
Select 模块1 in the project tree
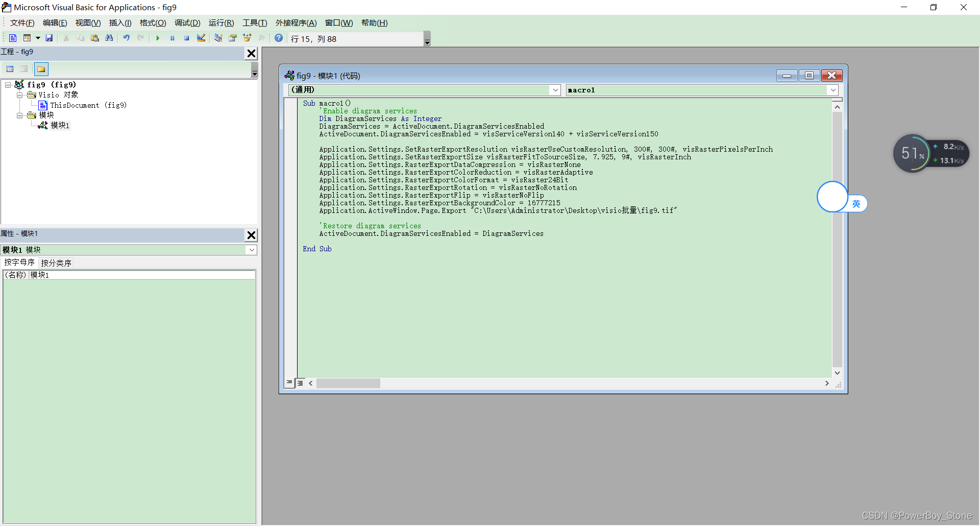[x=60, y=125]
